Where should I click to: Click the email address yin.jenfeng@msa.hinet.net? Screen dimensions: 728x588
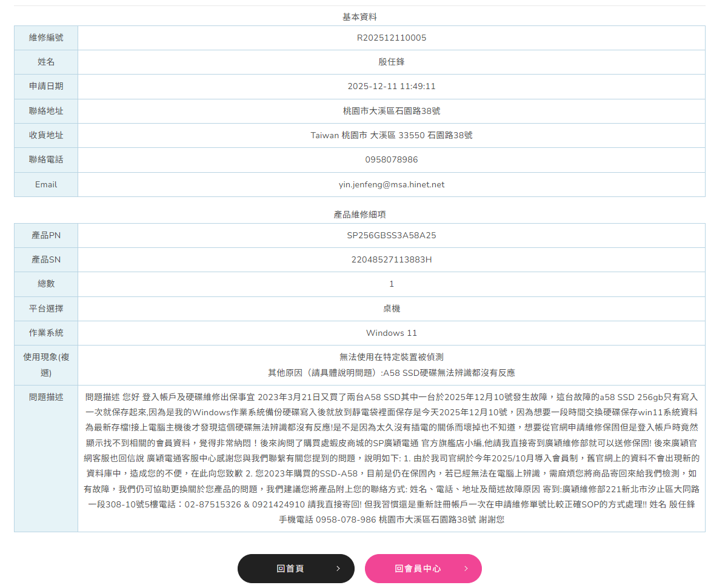coord(391,184)
